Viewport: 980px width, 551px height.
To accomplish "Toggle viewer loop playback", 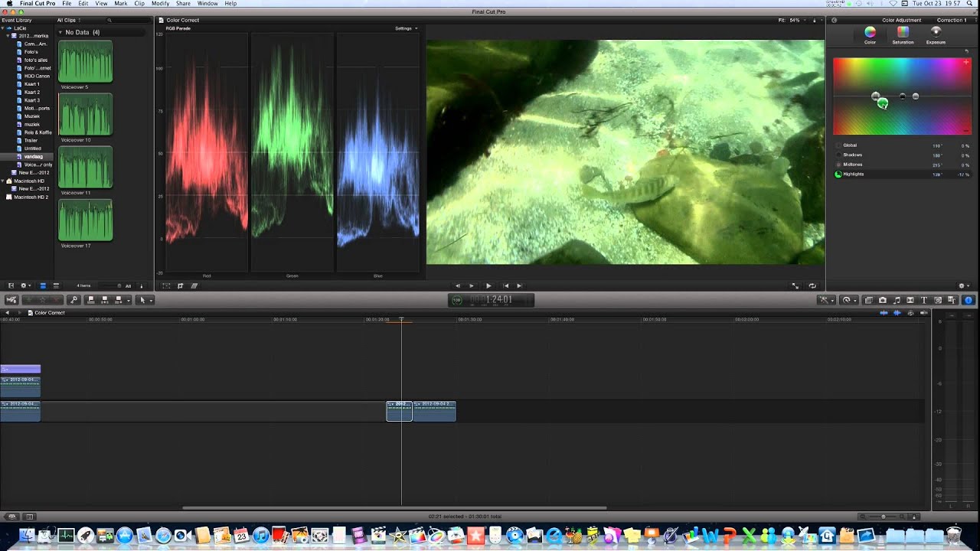I will pos(812,285).
